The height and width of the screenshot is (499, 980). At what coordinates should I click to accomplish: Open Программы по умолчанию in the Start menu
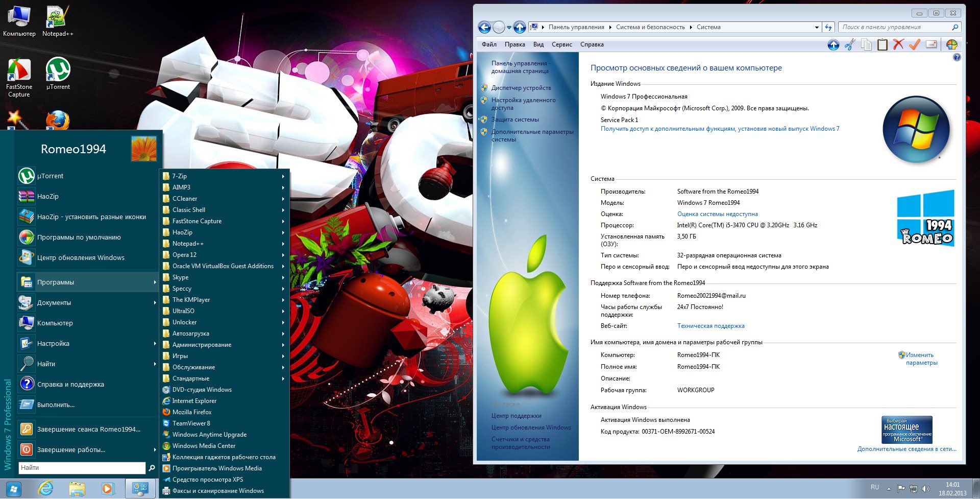click(x=87, y=237)
